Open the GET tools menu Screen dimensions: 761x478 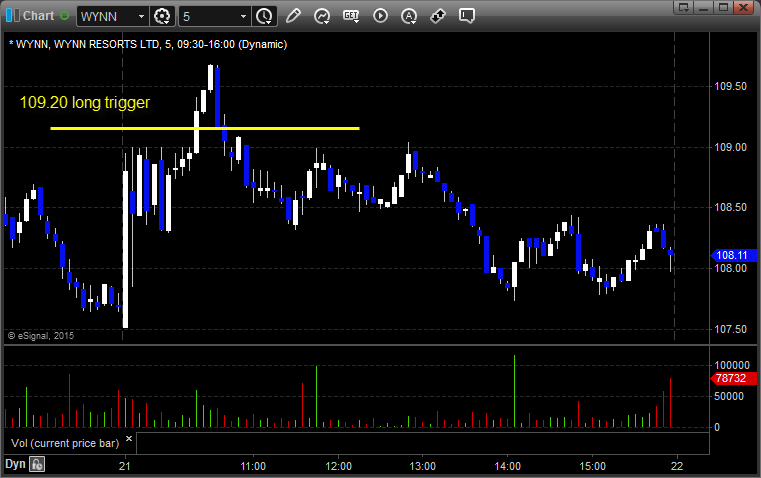tap(351, 16)
